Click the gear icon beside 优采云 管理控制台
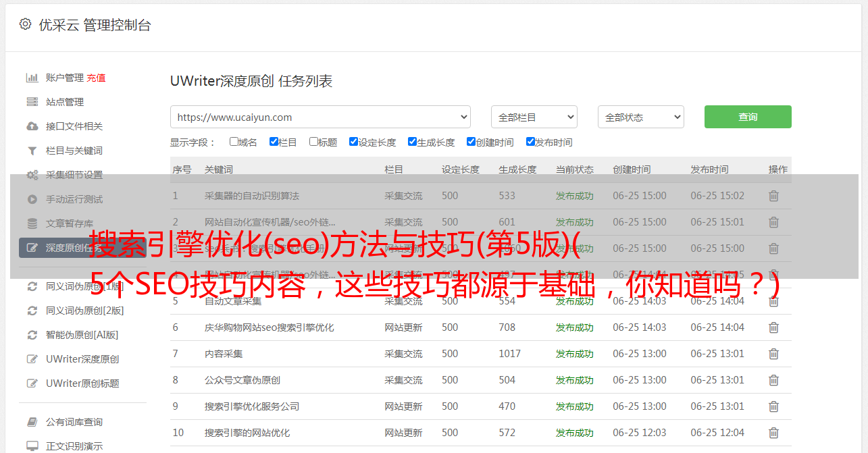This screenshot has height=453, width=868. (x=25, y=24)
